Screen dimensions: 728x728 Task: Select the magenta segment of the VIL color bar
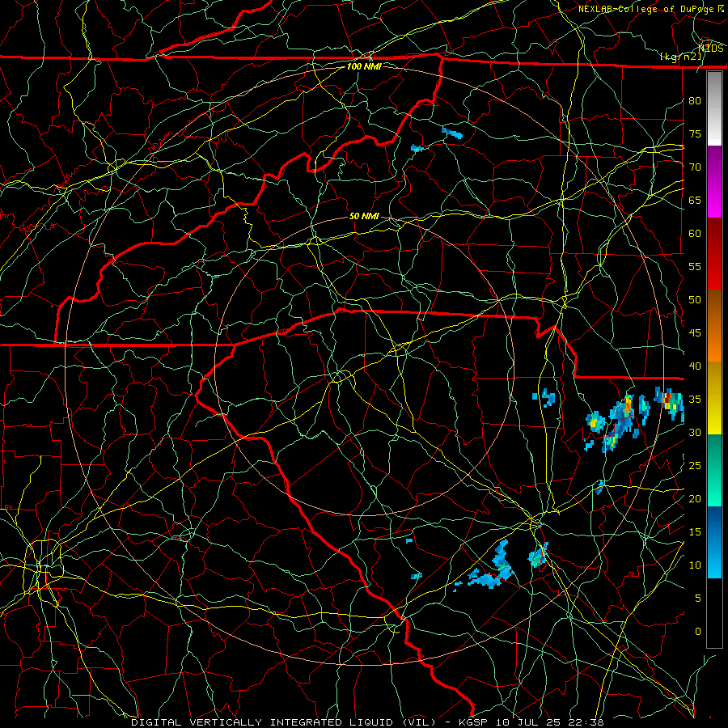714,182
